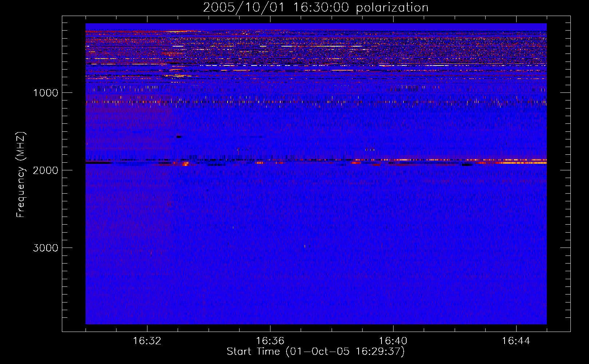Screen dimensions: 589x364
Task: Click the orange burst near 2000 MHz at 16:33
Action: [x=185, y=164]
